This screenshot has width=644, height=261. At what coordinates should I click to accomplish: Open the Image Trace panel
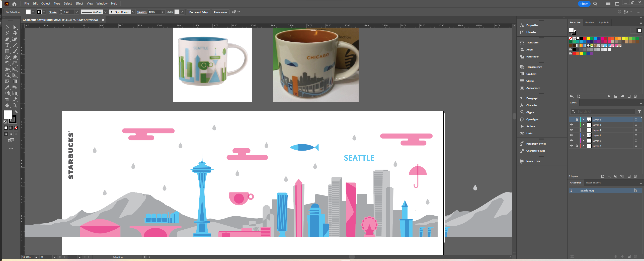tap(533, 161)
